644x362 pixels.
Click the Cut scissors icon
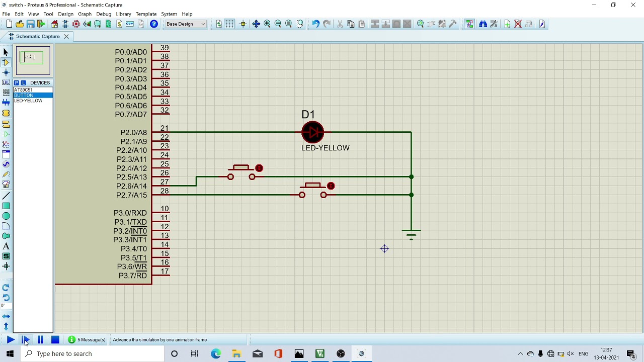pos(340,24)
